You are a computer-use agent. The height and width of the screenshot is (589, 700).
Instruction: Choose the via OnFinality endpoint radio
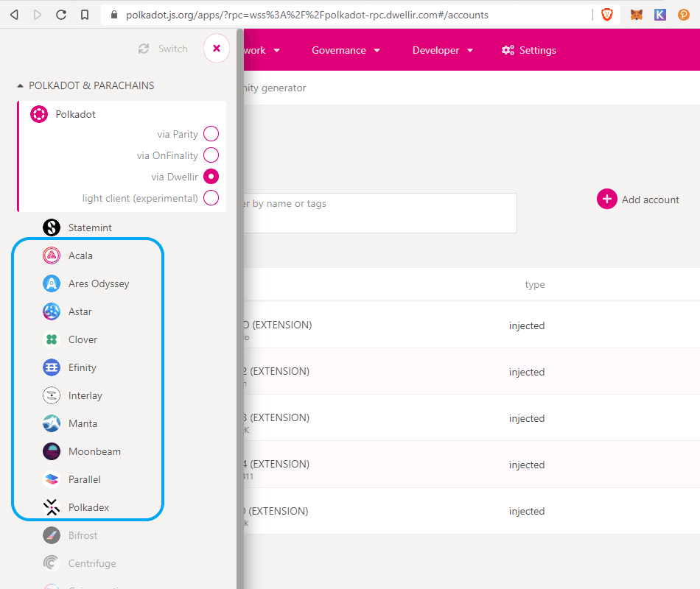point(211,155)
